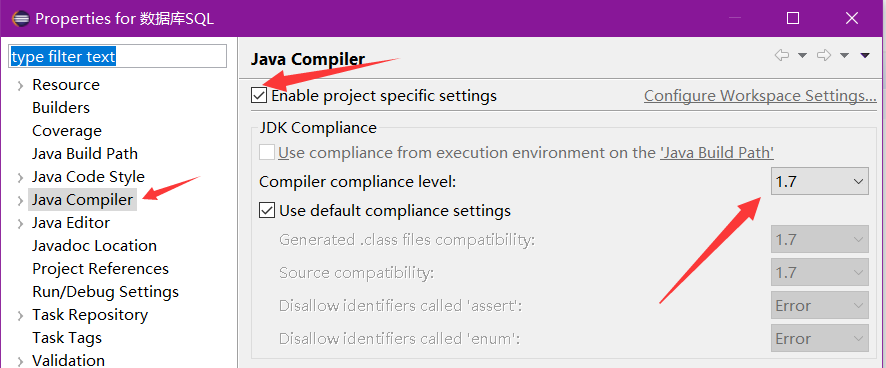
Task: Select Java Build Path in sidebar
Action: pos(85,154)
